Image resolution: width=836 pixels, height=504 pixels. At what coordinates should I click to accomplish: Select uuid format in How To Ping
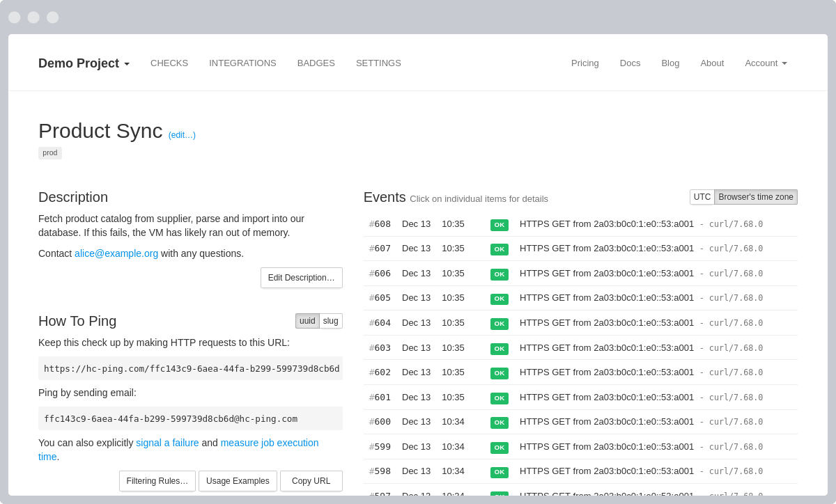pyautogui.click(x=307, y=321)
